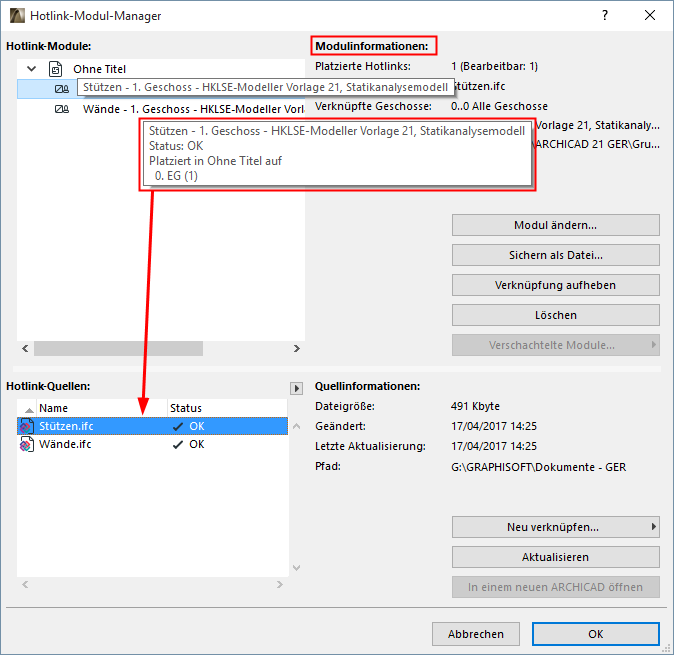Click the module list horizontal scrollbar thumb

tap(118, 349)
